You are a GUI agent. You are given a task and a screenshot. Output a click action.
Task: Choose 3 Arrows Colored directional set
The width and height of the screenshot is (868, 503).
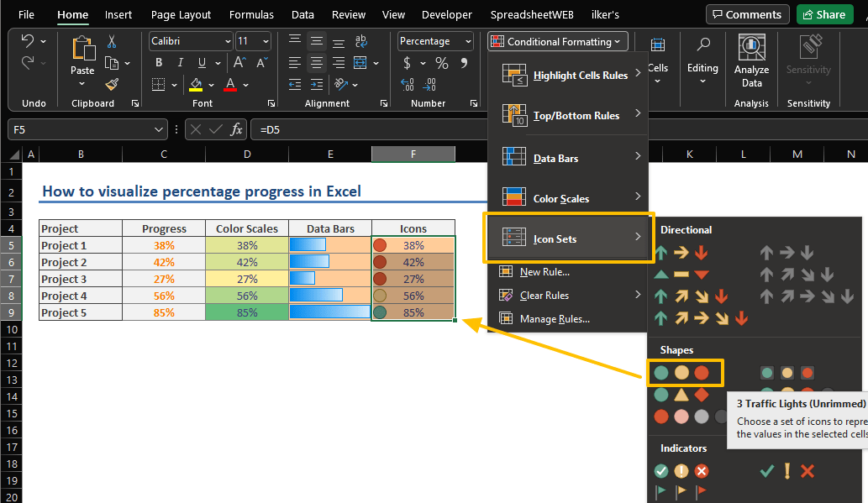pos(681,253)
